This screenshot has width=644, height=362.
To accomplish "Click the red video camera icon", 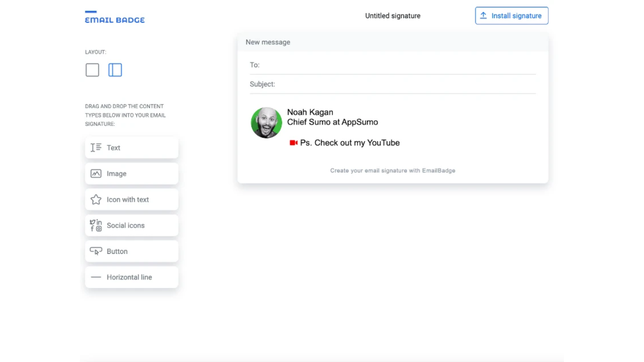I will click(x=293, y=143).
